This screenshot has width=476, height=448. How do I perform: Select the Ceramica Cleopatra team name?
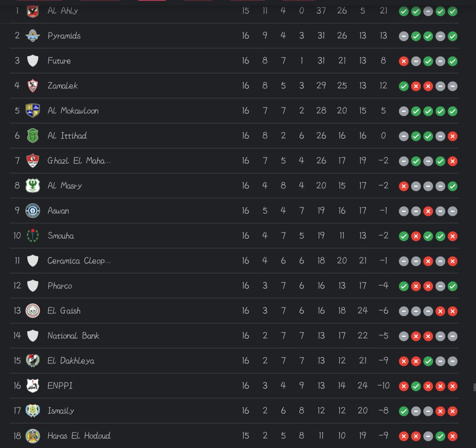[79, 261]
